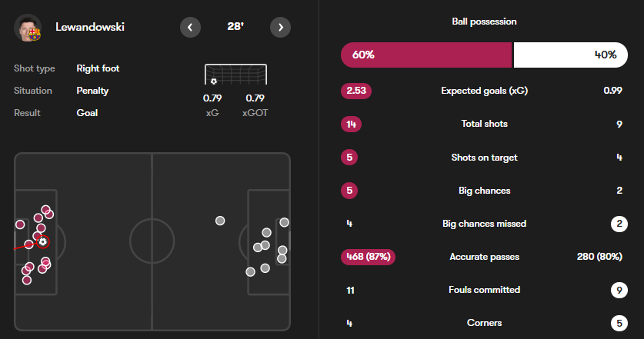The width and height of the screenshot is (644, 339).
Task: Advance to next shot with right arrow
Action: [281, 28]
